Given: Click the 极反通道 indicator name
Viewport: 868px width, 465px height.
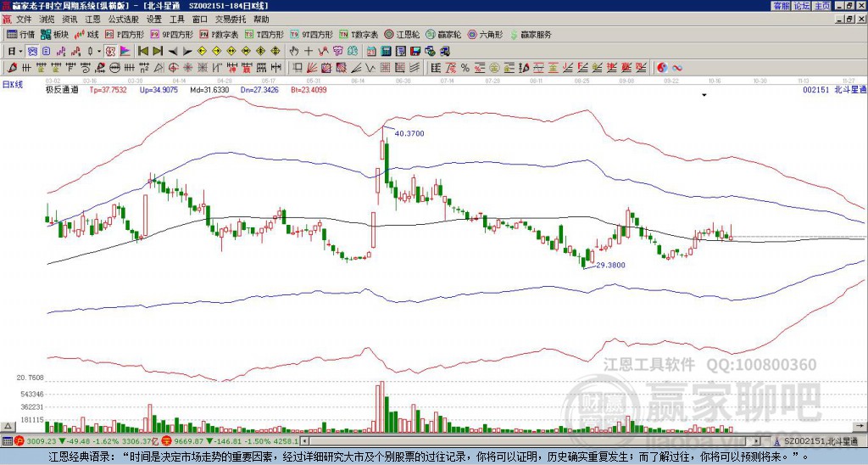Looking at the screenshot, I should (x=62, y=89).
